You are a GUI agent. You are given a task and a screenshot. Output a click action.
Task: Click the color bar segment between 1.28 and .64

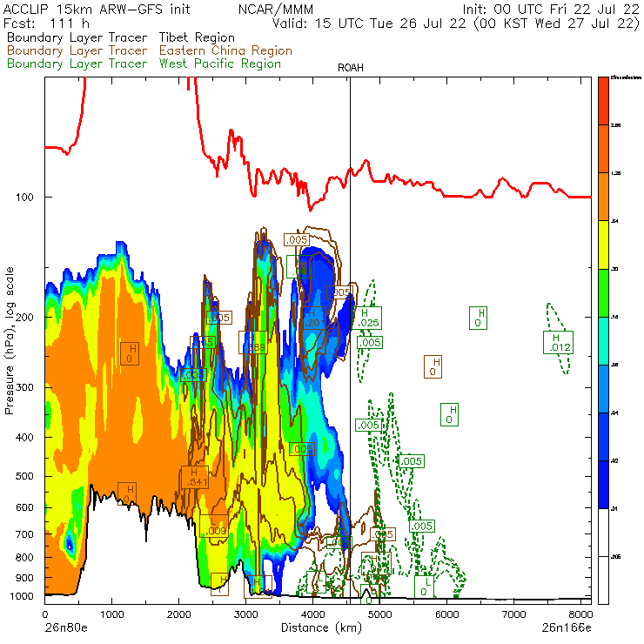click(x=603, y=197)
